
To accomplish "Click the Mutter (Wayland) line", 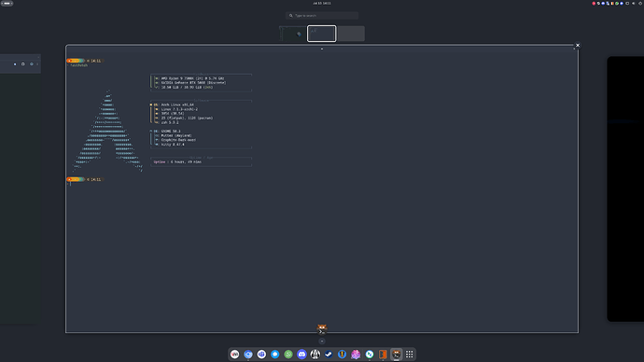I will [173, 135].
